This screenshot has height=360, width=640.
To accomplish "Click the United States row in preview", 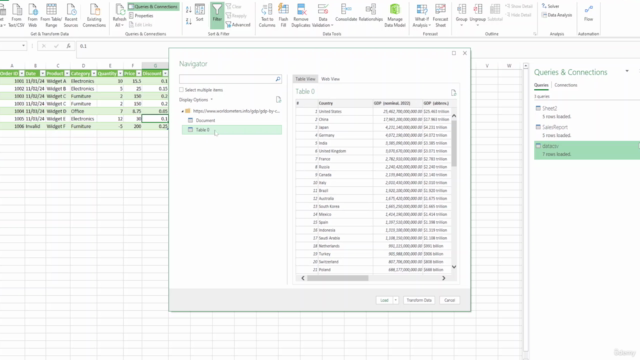I will point(373,111).
